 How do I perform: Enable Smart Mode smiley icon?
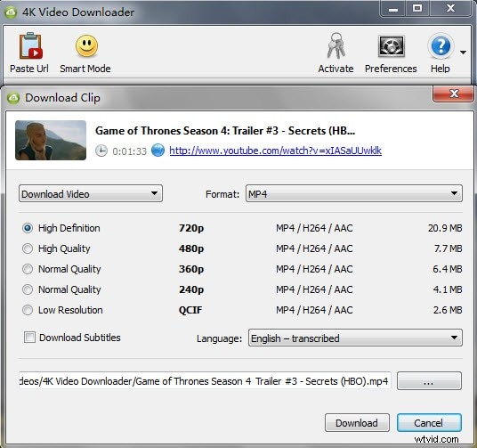[86, 46]
